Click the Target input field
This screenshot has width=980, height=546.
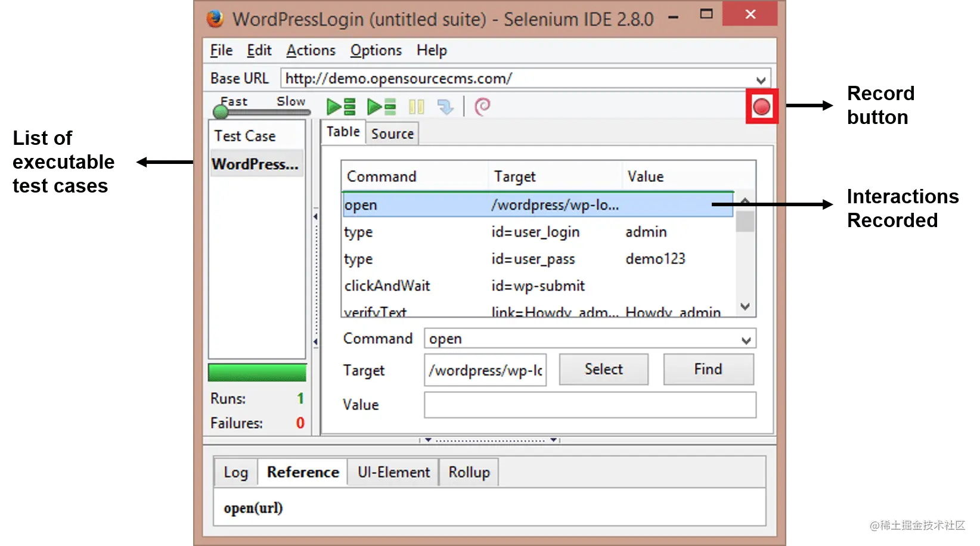tap(485, 370)
